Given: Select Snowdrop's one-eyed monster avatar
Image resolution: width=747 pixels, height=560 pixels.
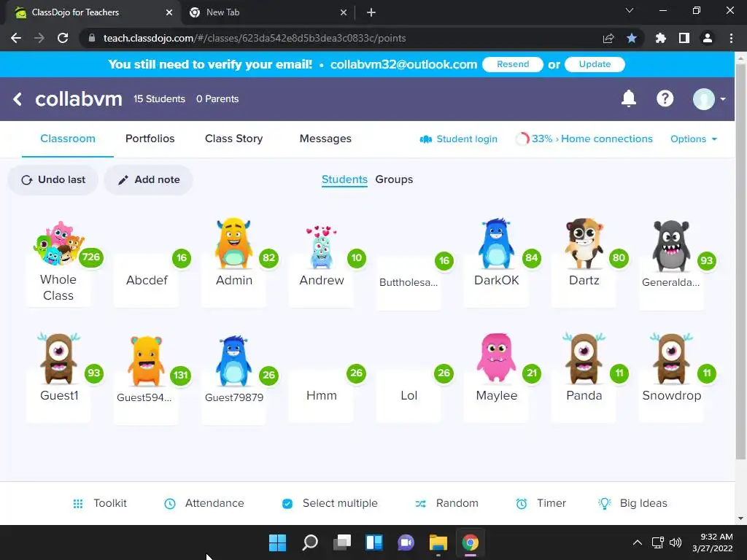Looking at the screenshot, I should tap(671, 359).
